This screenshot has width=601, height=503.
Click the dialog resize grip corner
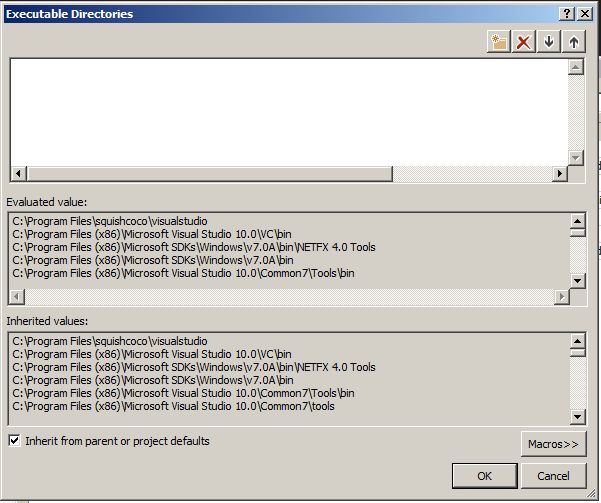pyautogui.click(x=592, y=493)
